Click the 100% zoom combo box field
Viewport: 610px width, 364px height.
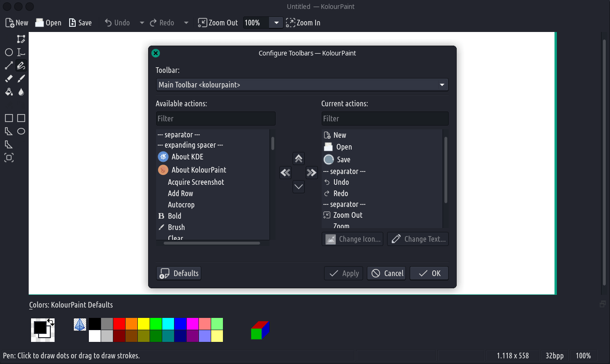(256, 23)
